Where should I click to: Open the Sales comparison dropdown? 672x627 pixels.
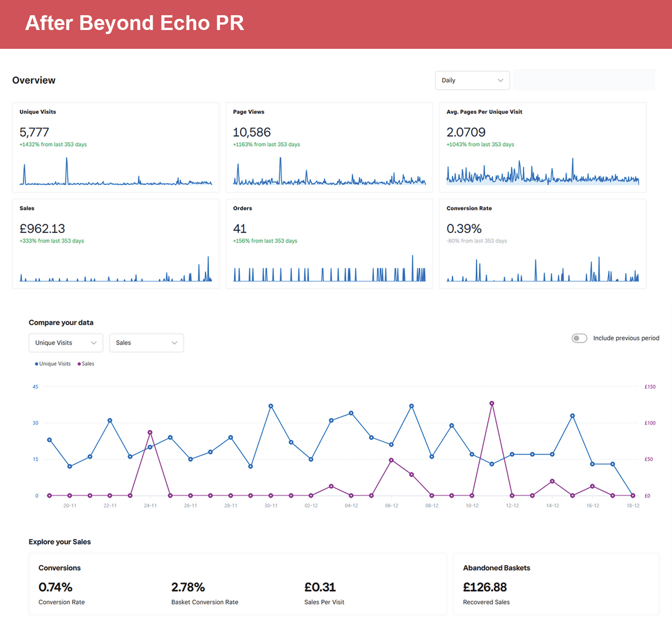pyautogui.click(x=146, y=343)
